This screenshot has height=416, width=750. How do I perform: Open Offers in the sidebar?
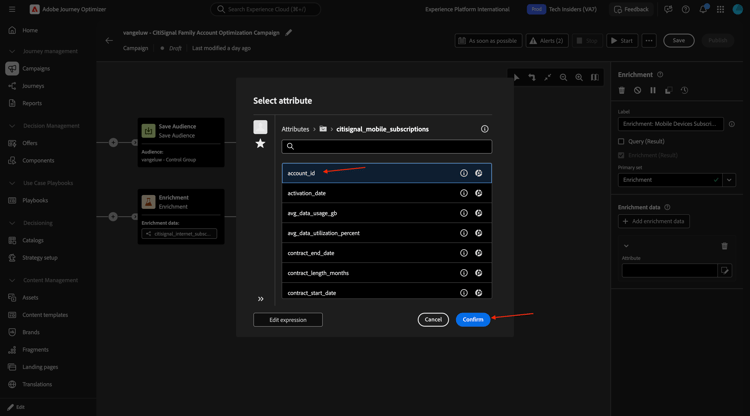pos(30,143)
